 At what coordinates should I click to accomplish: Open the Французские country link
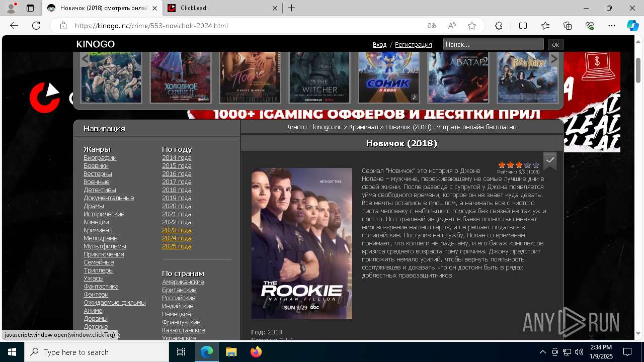point(181,322)
